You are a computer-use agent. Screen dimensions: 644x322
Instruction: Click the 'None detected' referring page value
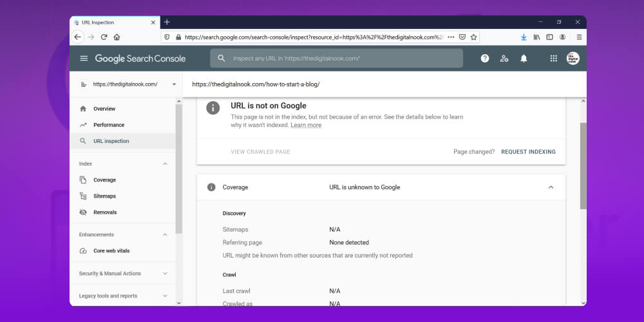pos(349,242)
